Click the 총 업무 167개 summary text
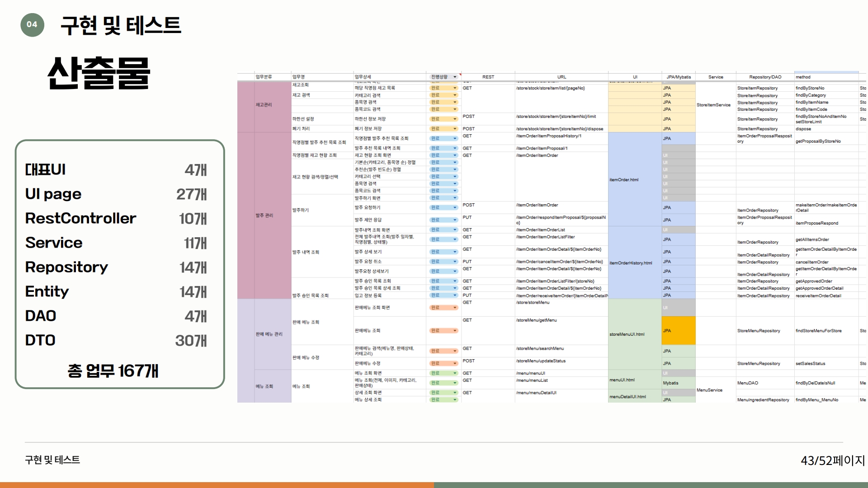This screenshot has width=868, height=488. 113,371
